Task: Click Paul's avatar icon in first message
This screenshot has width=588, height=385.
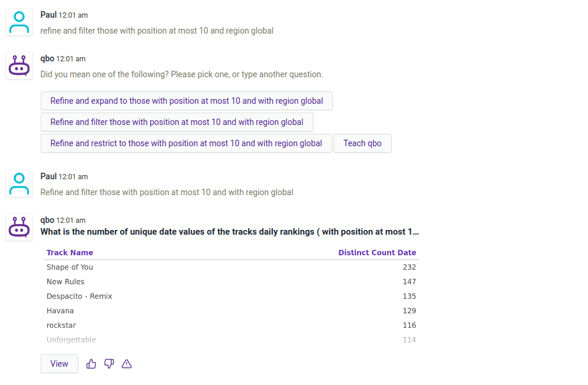Action: click(19, 22)
